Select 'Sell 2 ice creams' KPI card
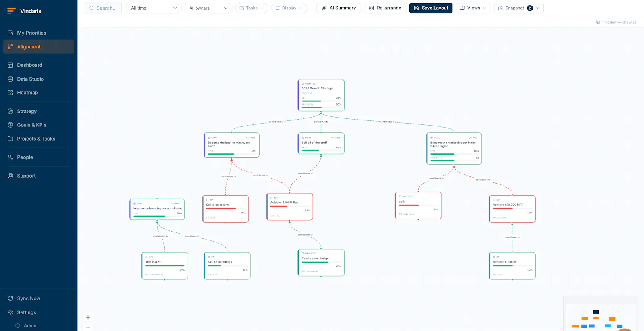 (x=225, y=209)
